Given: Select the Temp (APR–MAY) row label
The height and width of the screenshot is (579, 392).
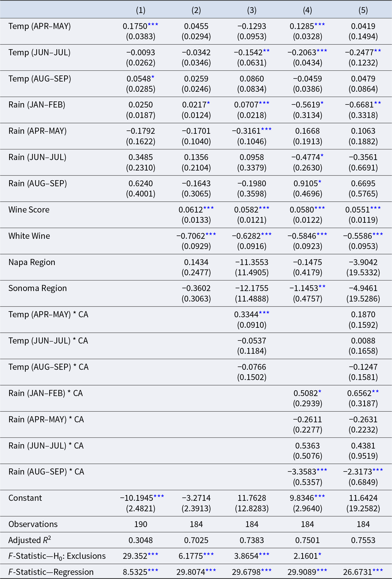Looking at the screenshot, I should point(40,26).
